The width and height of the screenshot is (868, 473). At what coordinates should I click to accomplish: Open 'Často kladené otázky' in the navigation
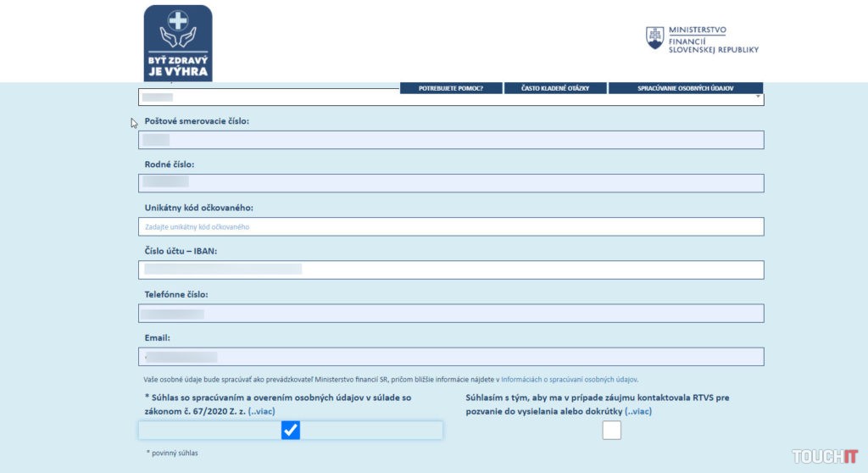tap(556, 88)
